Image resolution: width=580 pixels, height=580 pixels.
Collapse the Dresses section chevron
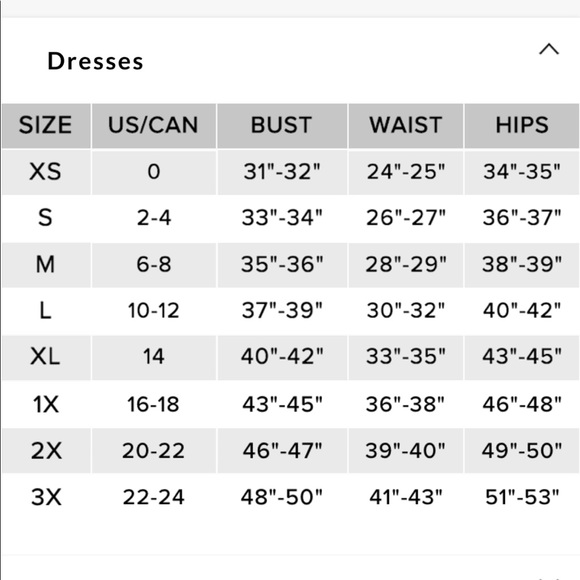tap(549, 49)
